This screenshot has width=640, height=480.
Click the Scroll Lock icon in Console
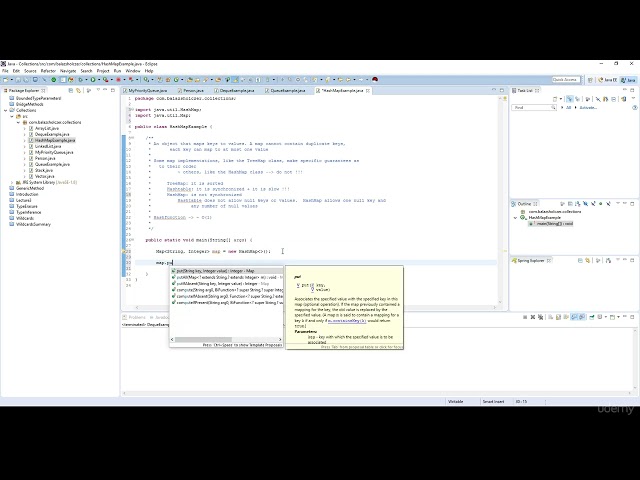point(558,317)
